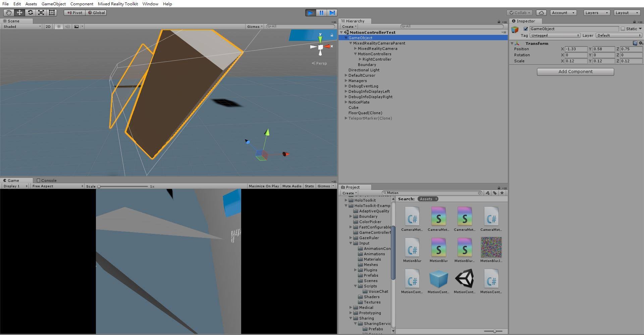This screenshot has width=644, height=335.
Task: Click the Play button
Action: 311,13
